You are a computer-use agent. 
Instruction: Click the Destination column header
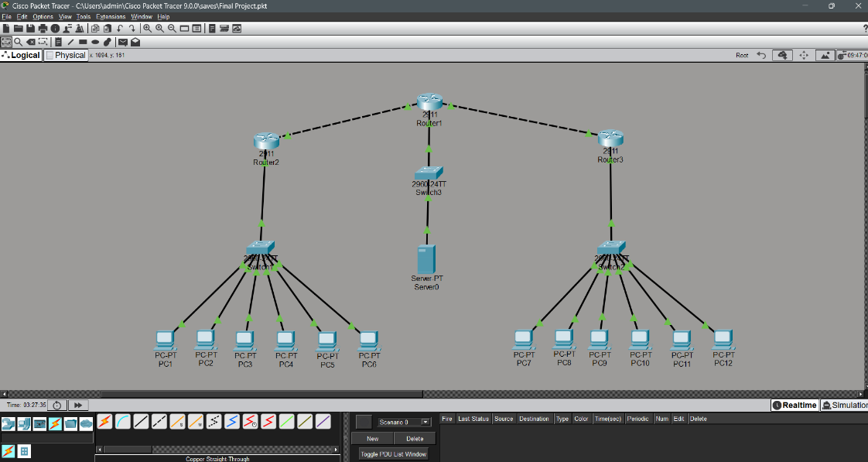coord(534,419)
